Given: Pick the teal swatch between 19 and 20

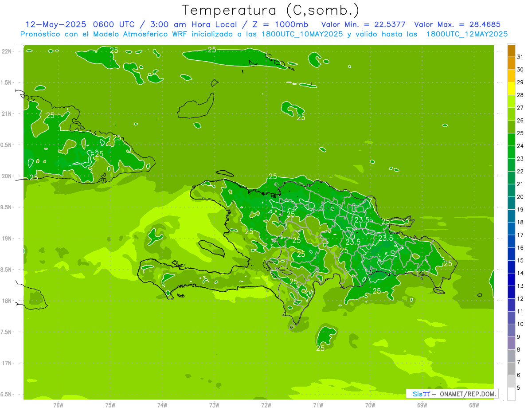Looking at the screenshot, I should [511, 204].
